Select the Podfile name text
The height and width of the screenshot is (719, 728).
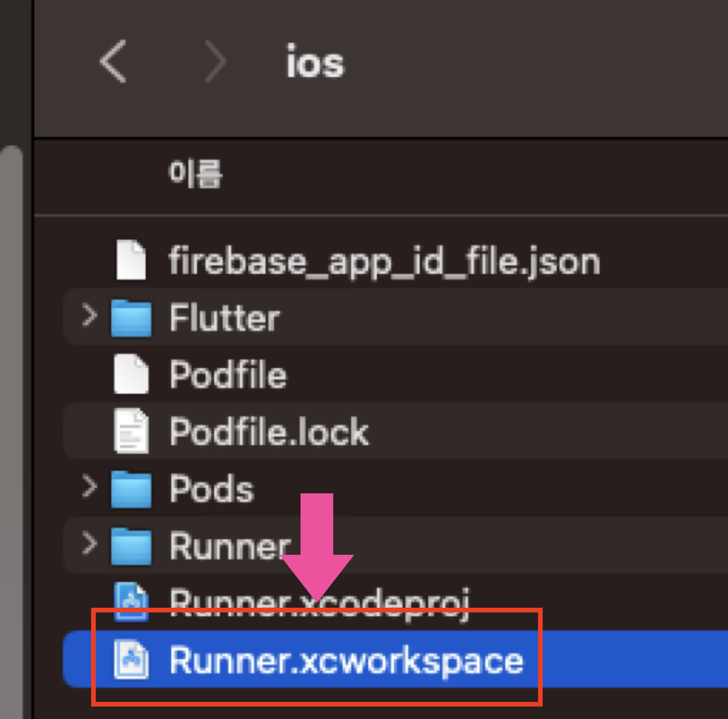229,374
